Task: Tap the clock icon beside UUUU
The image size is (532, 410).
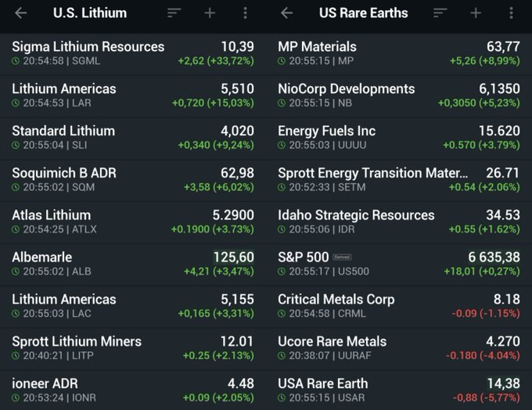Action: (282, 146)
